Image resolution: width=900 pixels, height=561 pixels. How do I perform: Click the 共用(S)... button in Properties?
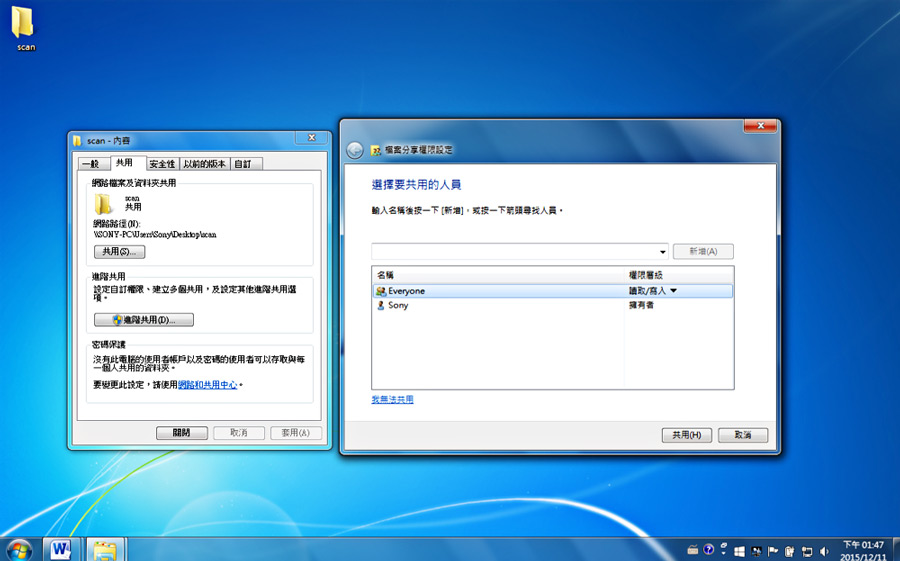pos(119,252)
